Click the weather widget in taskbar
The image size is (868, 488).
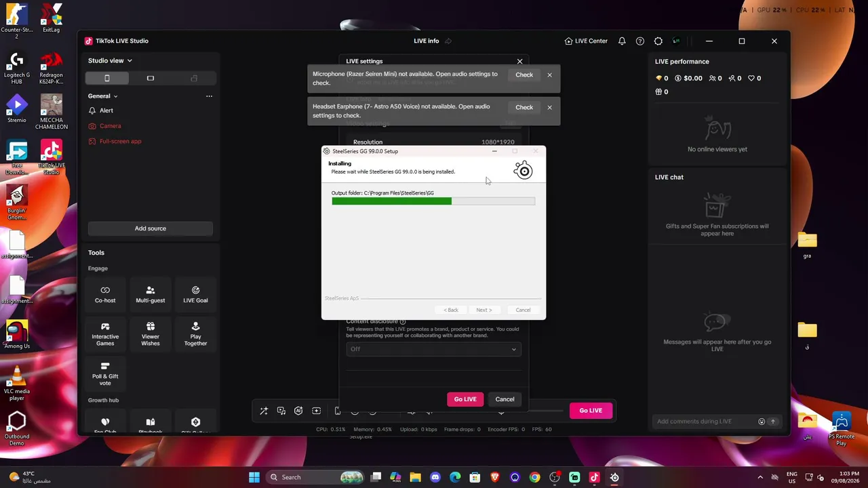[x=31, y=477]
